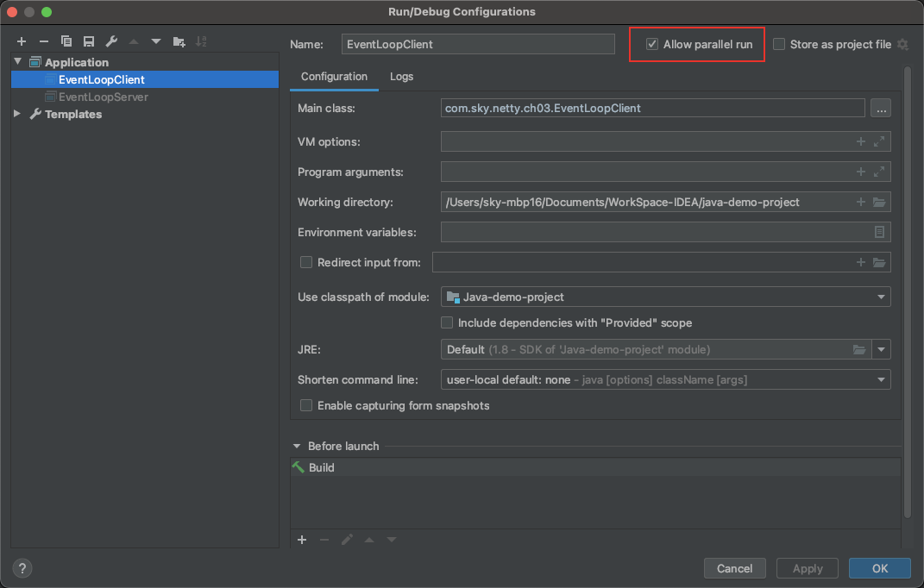Uncheck Allow parallel run

click(652, 44)
